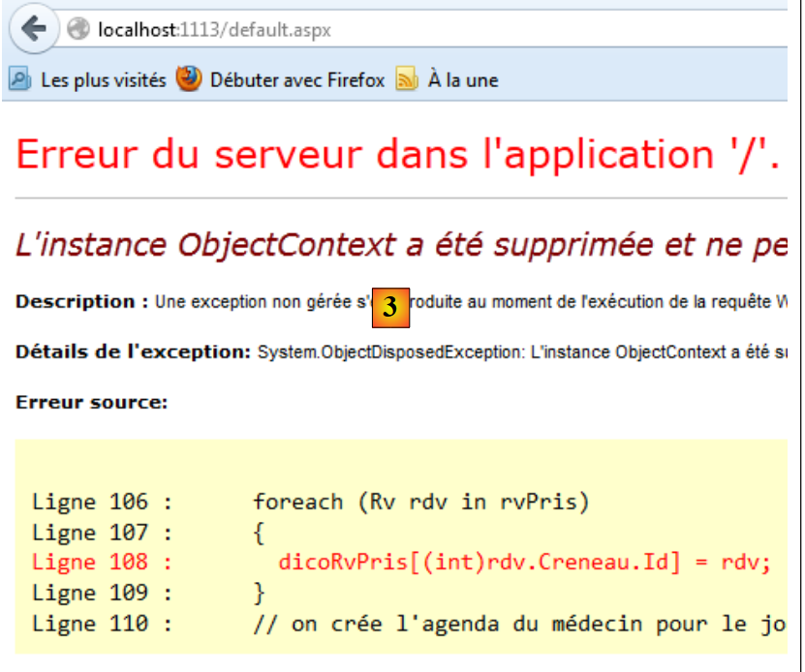Click the browser back arrow button
Viewport: 805px width, 672px height.
pos(35,29)
